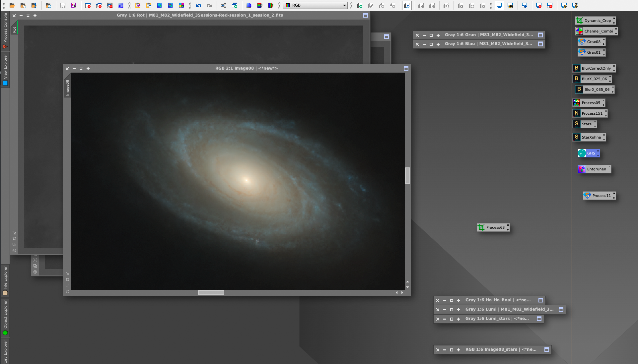
Task: Click the vertical scrollbar thumb of Image08
Action: pos(407,175)
